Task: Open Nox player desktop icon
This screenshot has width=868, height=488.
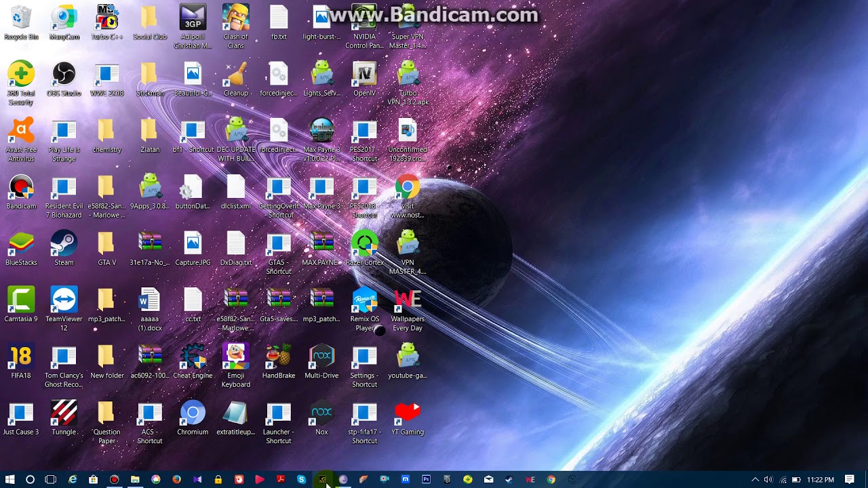Action: 321,418
